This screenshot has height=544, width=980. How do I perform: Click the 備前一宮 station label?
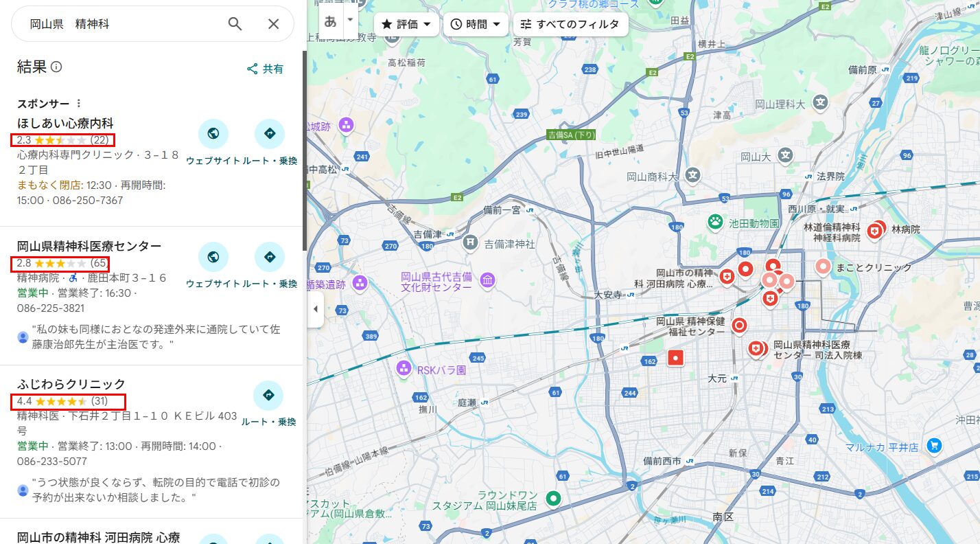[502, 210]
